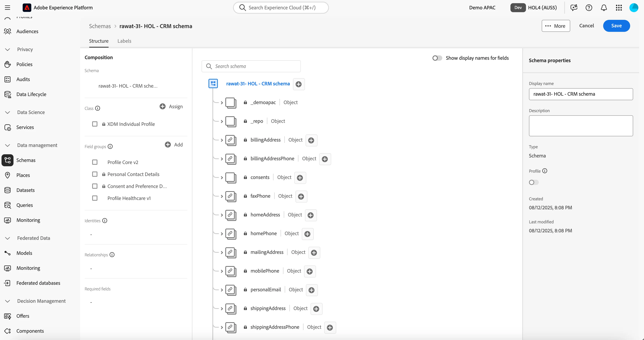Open the user profile avatar
Image resolution: width=644 pixels, height=340 pixels.
tap(634, 7)
